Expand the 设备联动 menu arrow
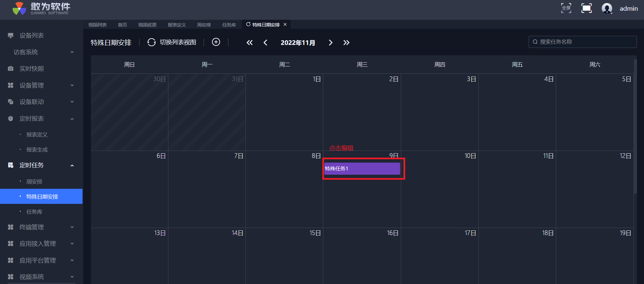 [72, 102]
